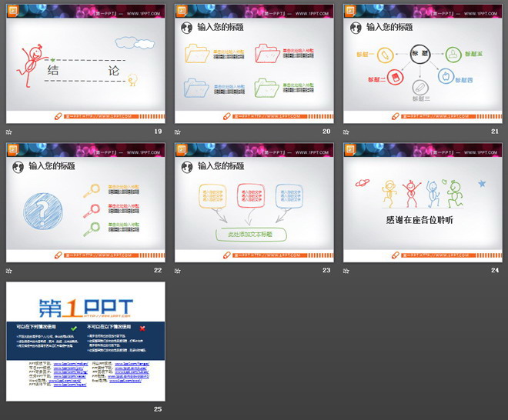Click the globe icon in slide 21 title
The image size is (508, 420).
point(356,28)
